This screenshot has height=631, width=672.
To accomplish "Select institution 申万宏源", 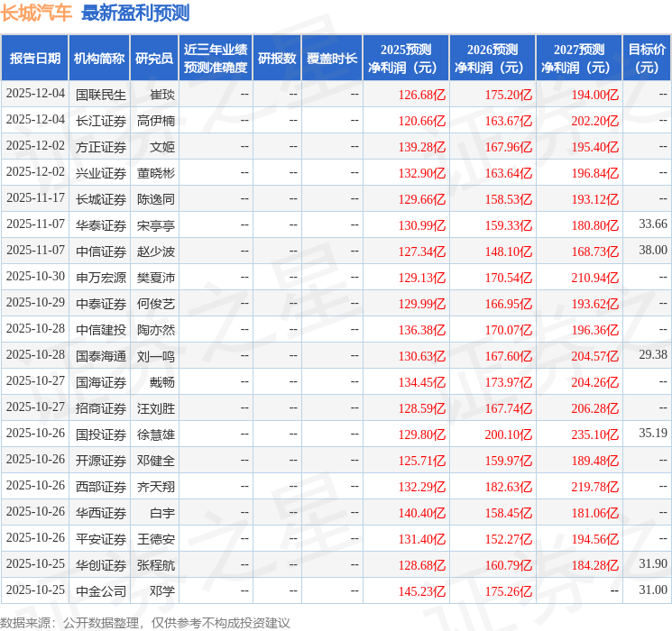I will (x=101, y=277).
